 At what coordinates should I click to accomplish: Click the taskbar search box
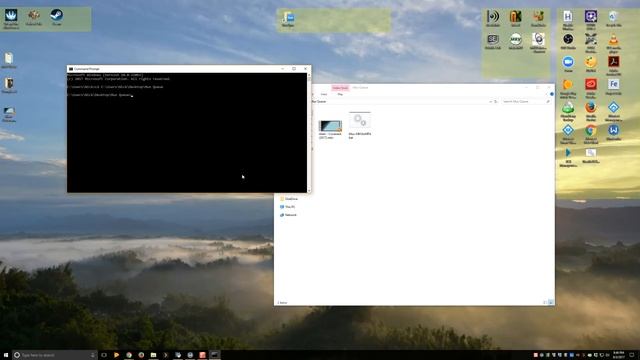click(x=55, y=355)
